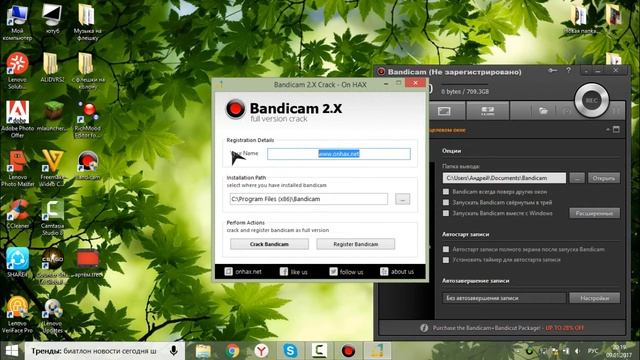Select the mlauncher Minecraft block desktop icon
640x360 pixels.
click(x=53, y=116)
